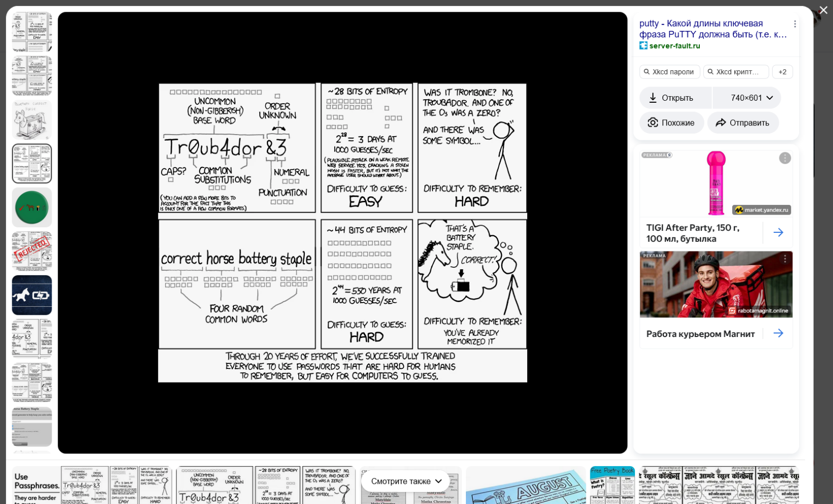Open the TIGI After Party ad arrow

point(778,232)
